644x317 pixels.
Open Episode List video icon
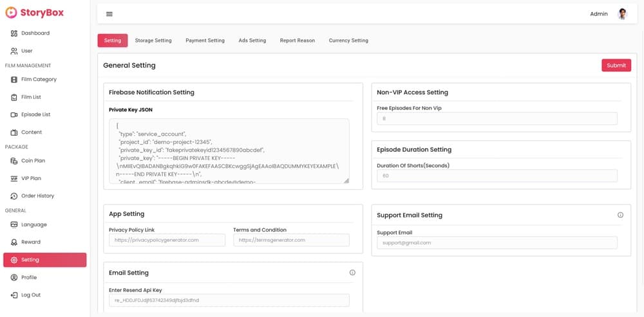[x=14, y=114]
